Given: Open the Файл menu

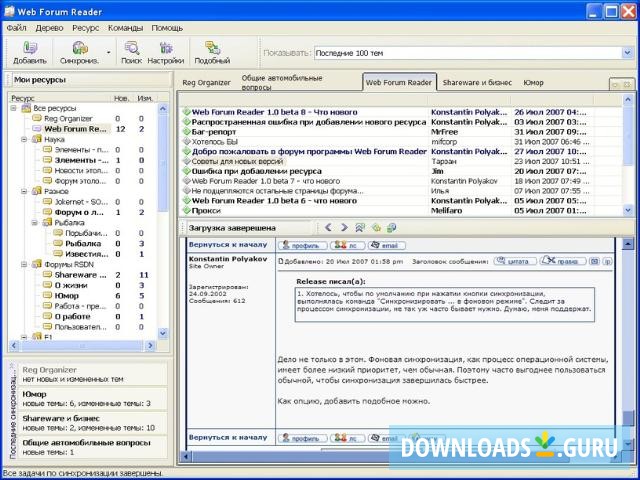Looking at the screenshot, I should pyautogui.click(x=16, y=28).
